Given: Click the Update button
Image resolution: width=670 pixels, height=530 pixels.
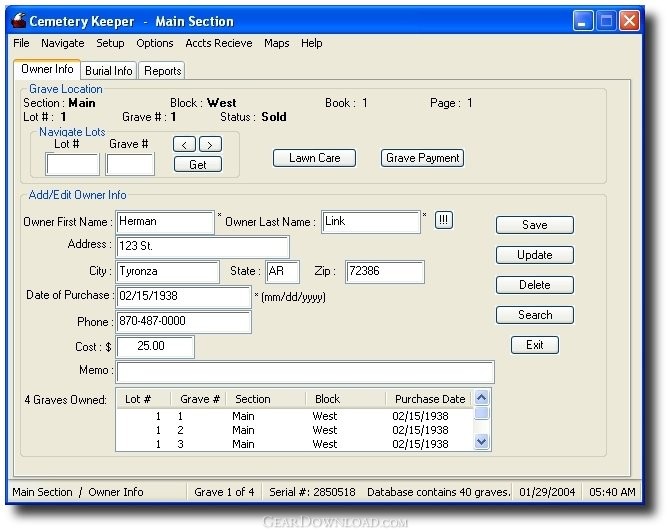Looking at the screenshot, I should pos(535,255).
